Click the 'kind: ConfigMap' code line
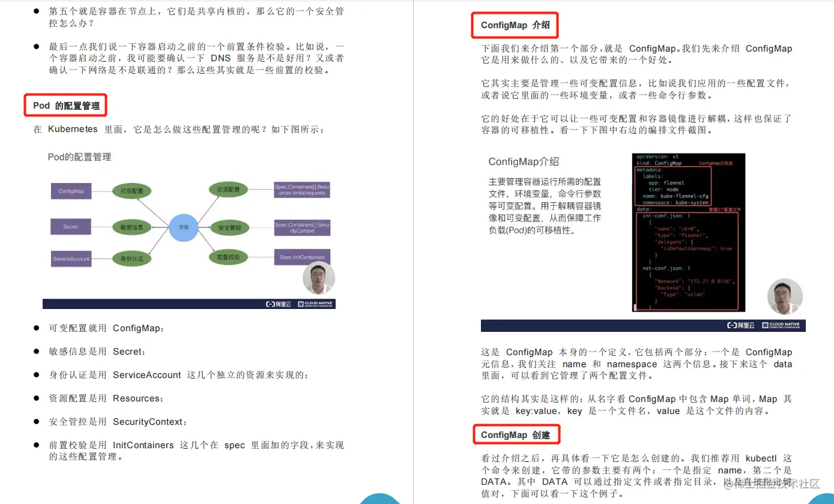Screen dimensions: 834x504 659,163
